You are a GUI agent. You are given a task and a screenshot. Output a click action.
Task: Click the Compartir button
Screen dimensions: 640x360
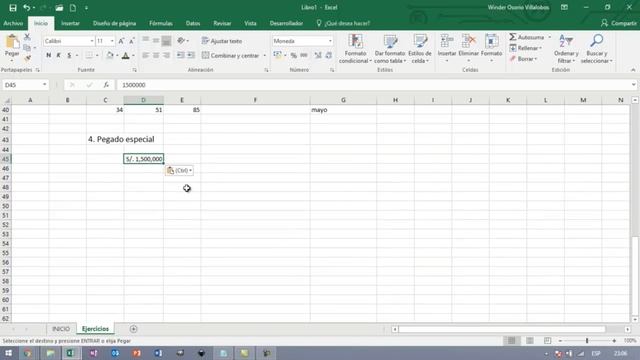(619, 23)
